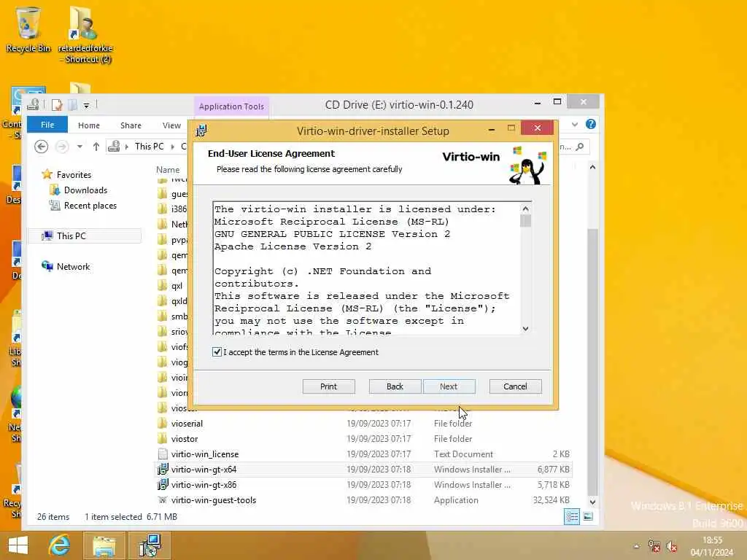Image resolution: width=747 pixels, height=560 pixels.
Task: Open Customize Quick Access Toolbar dropdown
Action: click(x=86, y=105)
